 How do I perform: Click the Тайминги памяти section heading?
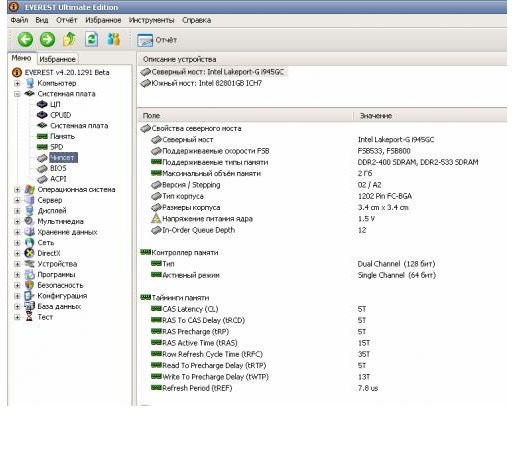(180, 298)
